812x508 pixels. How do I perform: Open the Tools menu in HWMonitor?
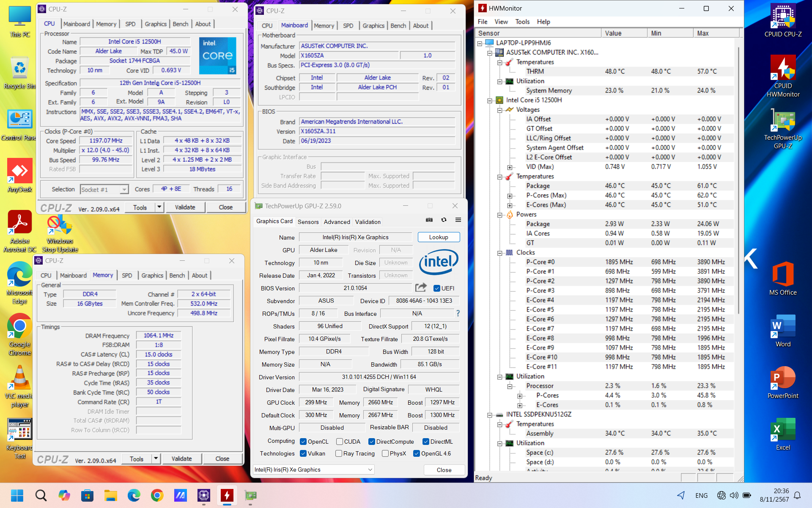tap(522, 22)
